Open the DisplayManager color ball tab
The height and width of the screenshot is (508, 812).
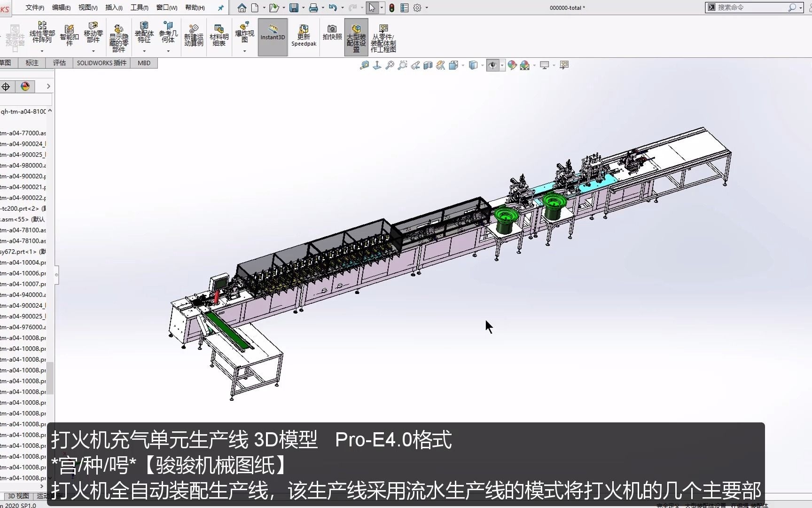coord(25,87)
